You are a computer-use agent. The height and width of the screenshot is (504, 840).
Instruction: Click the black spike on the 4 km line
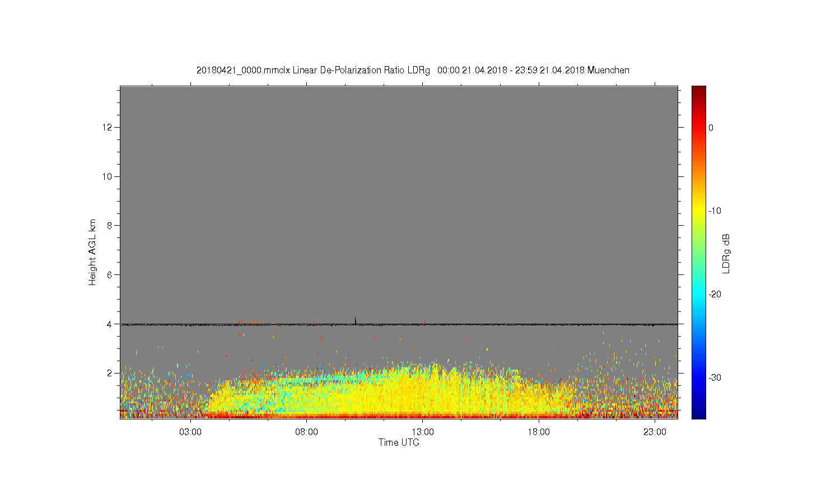355,320
